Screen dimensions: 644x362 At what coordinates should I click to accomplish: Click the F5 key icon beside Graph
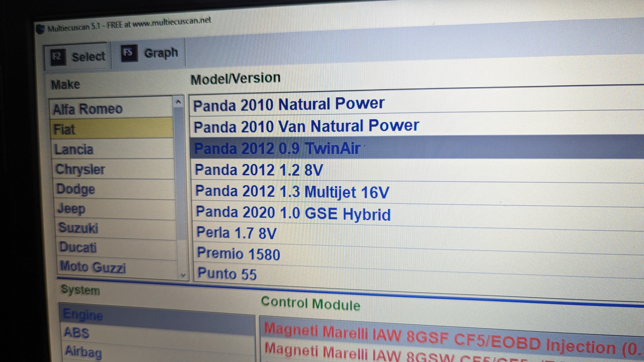[129, 53]
